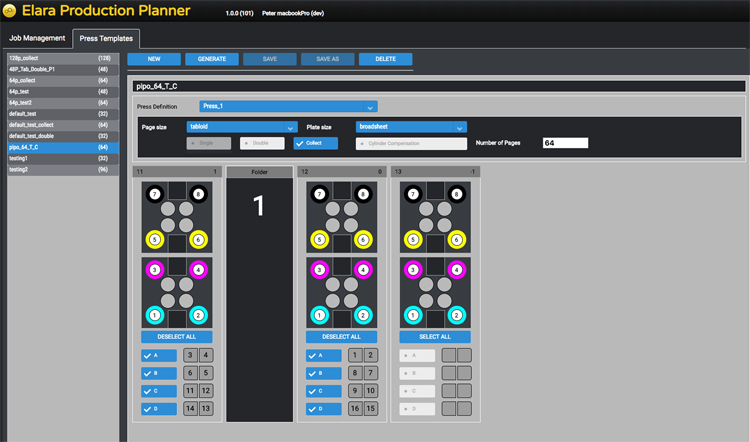Click the template name field pipo_64_T_C

(439, 86)
